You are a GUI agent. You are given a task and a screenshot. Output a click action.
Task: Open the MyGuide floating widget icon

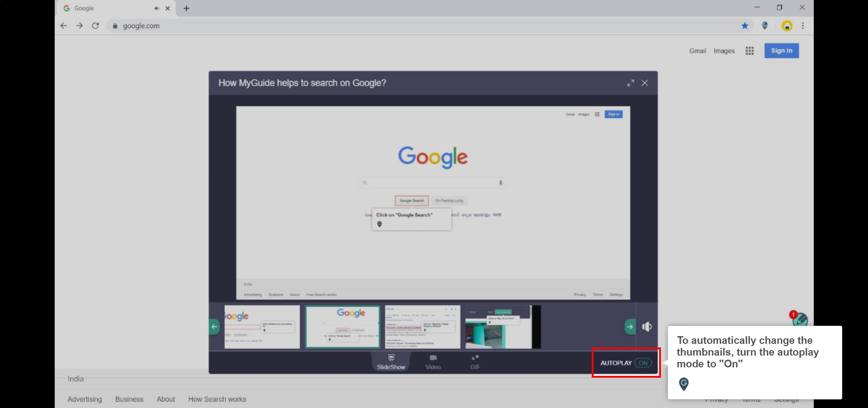pyautogui.click(x=800, y=319)
